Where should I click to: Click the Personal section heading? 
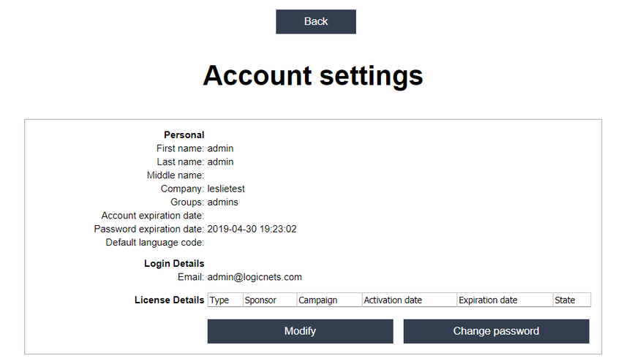(x=184, y=134)
